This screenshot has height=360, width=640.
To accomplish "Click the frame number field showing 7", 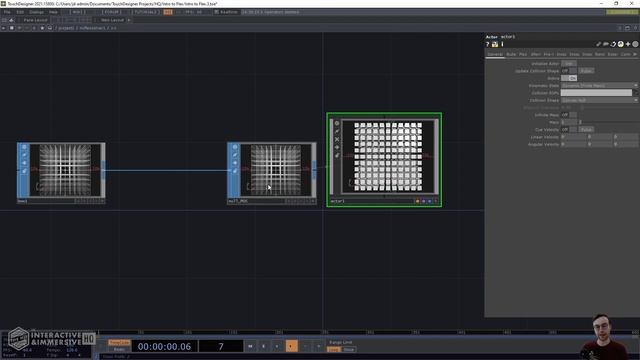I will pyautogui.click(x=221, y=347).
